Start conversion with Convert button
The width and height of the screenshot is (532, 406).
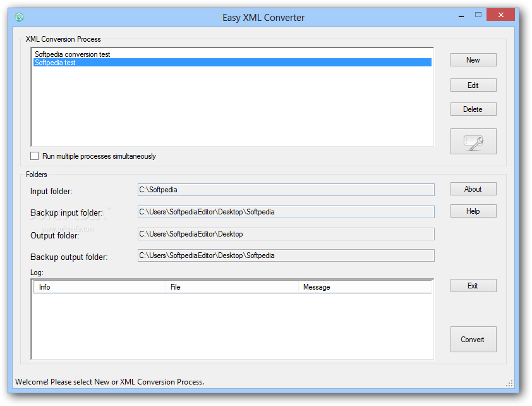click(473, 340)
